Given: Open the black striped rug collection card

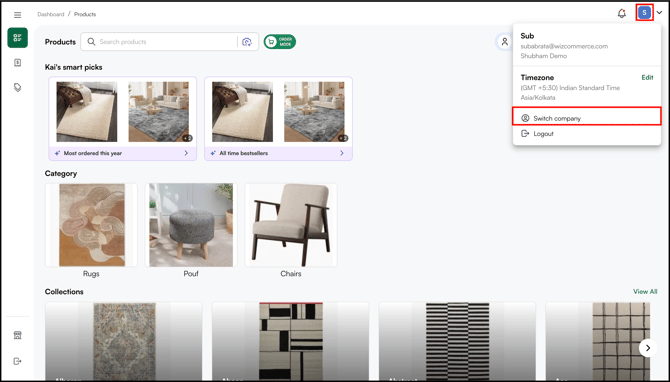Looking at the screenshot, I should 457,341.
